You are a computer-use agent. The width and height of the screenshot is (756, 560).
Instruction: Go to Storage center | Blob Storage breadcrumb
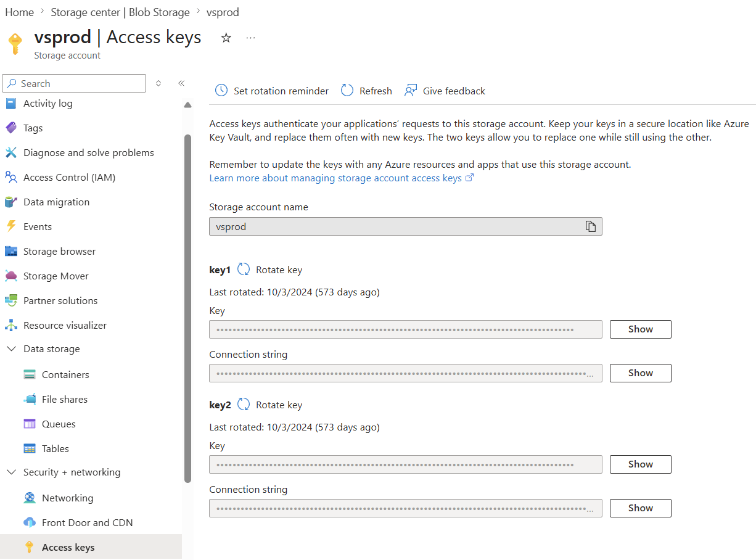pyautogui.click(x=120, y=12)
